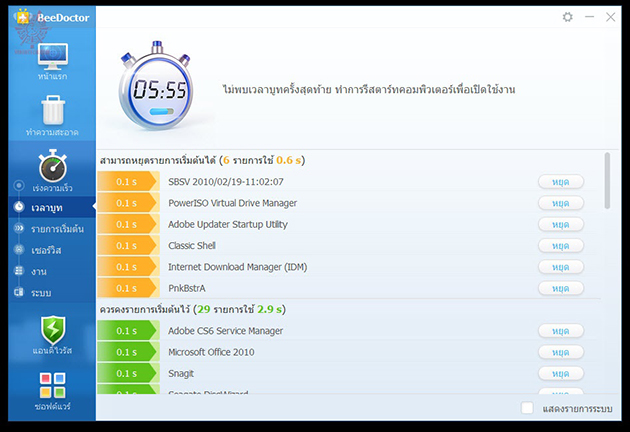Screen dimensions: 630x432
Task: Select the Snagit entry text
Action: (x=181, y=373)
